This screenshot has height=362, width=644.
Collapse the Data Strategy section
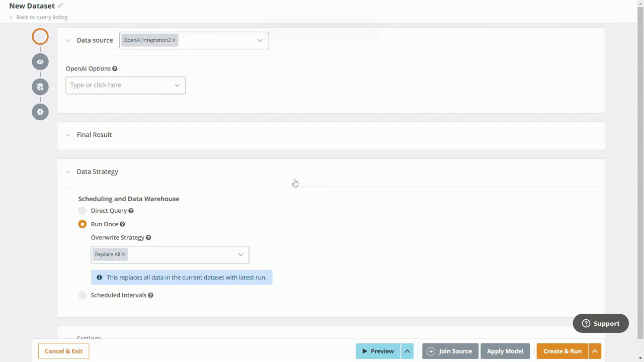coord(68,172)
